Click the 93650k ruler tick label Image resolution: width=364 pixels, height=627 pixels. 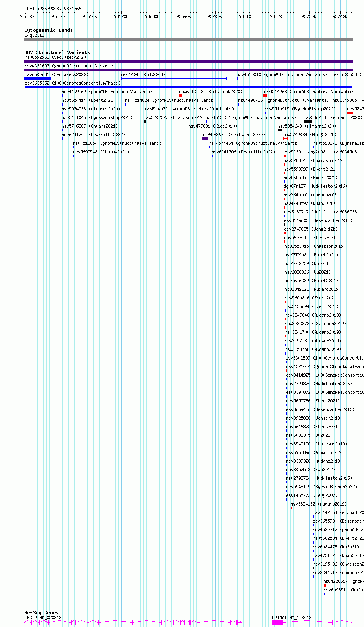coord(58,16)
